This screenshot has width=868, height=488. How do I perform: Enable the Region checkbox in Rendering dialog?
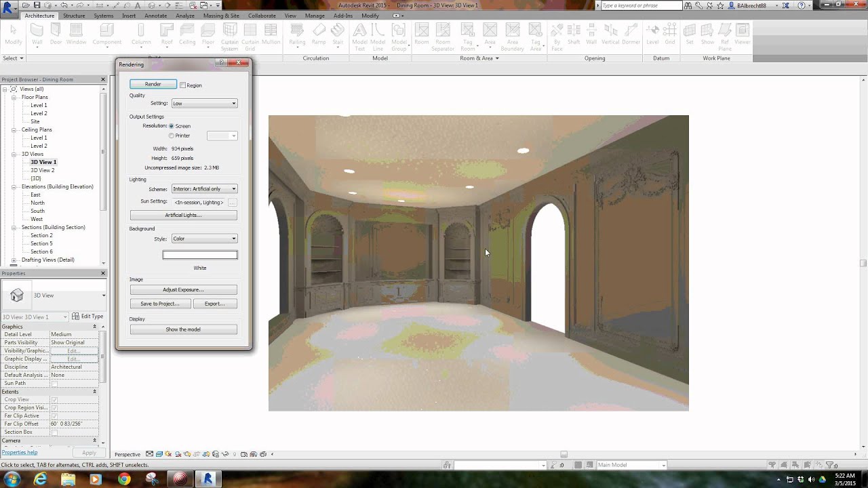[x=183, y=85]
